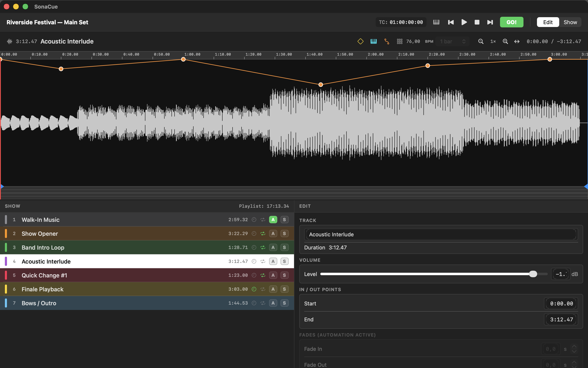Select the Band Intro Loop cue

[147, 247]
